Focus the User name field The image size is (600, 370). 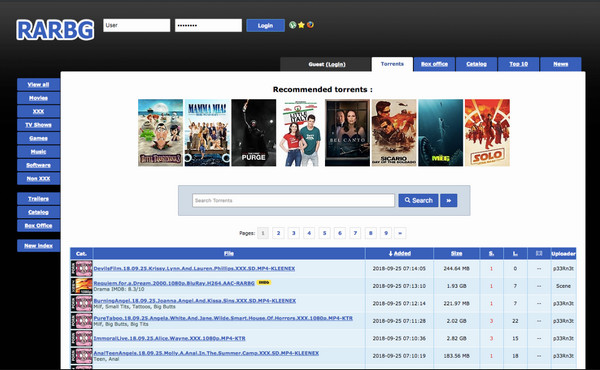tap(137, 25)
